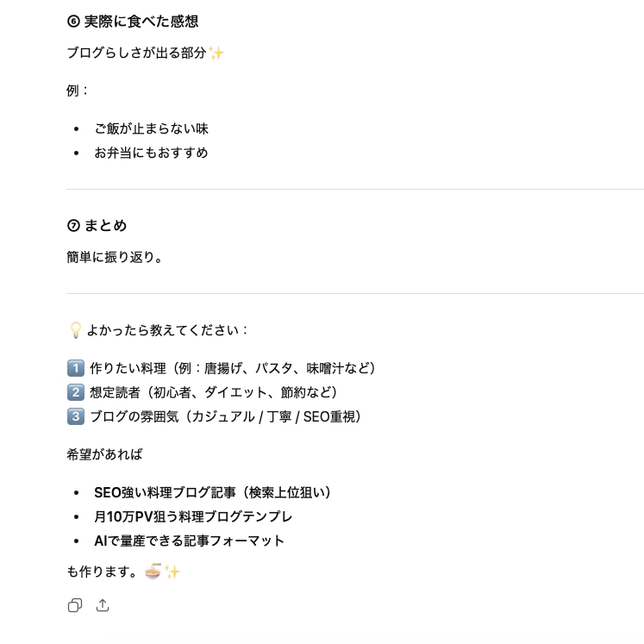Screen dimensions: 644x644
Task: Click the number 3 keycap emoji
Action: [x=75, y=416]
